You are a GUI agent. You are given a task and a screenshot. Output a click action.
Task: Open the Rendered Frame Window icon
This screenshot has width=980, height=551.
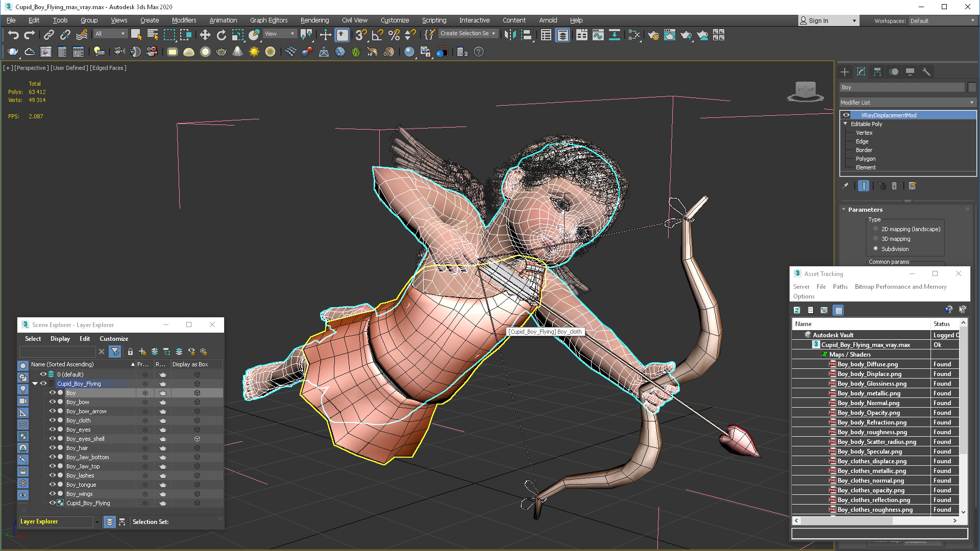pos(669,35)
